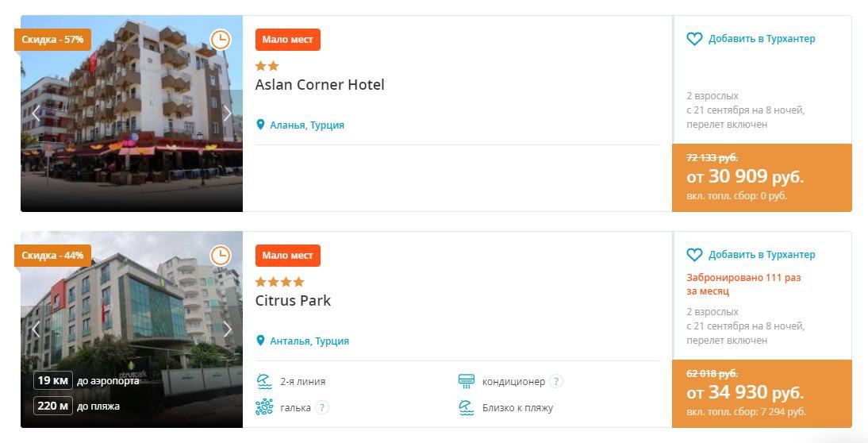Add Citrus Park via Добавить в Турхантер
This screenshot has width=868, height=443.
(761, 255)
